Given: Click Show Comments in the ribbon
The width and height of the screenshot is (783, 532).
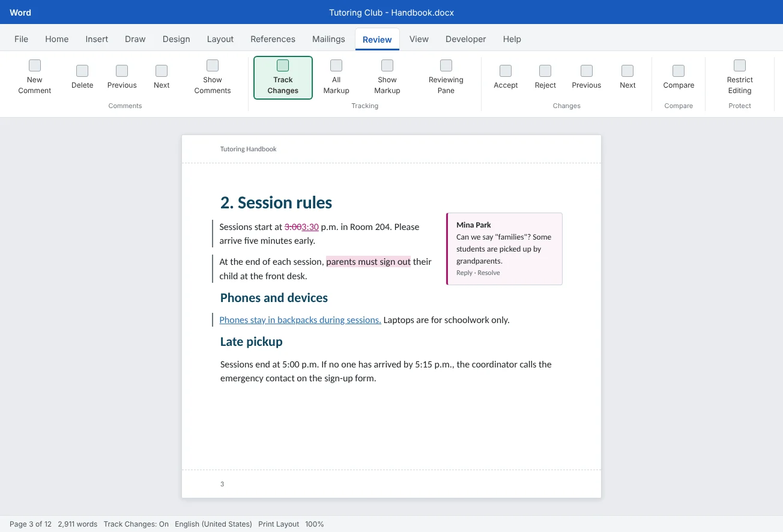Looking at the screenshot, I should 213,77.
